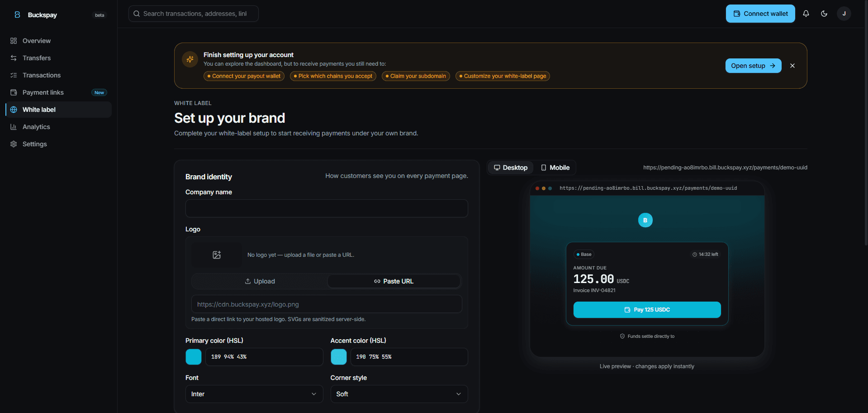Focus the Accent color HSL field
The image size is (868, 413).
(x=409, y=357)
